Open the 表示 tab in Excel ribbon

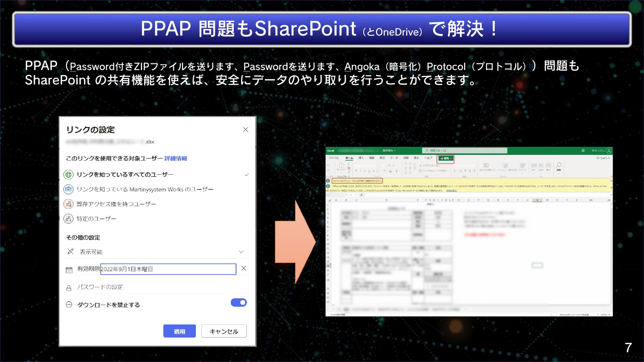point(416,158)
